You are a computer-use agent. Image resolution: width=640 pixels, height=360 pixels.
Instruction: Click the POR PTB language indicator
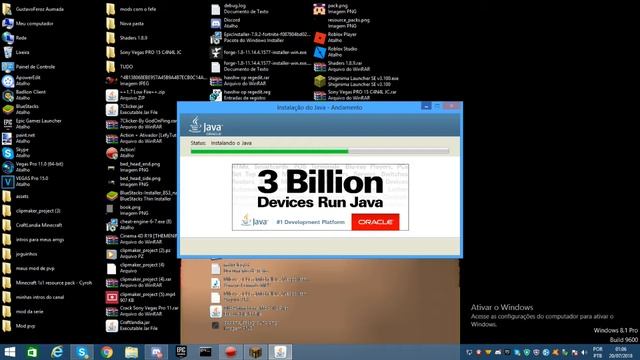(x=598, y=352)
